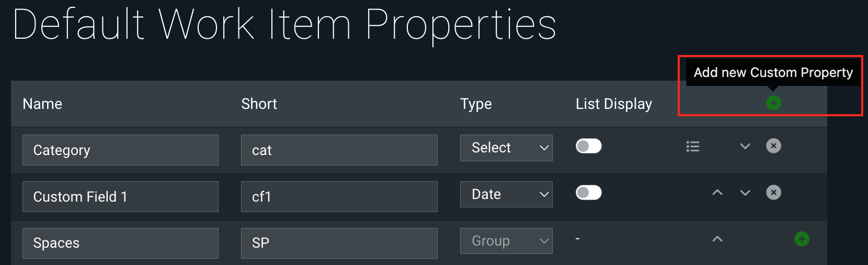This screenshot has height=265, width=868.
Task: Edit the Spaces name field
Action: click(120, 243)
